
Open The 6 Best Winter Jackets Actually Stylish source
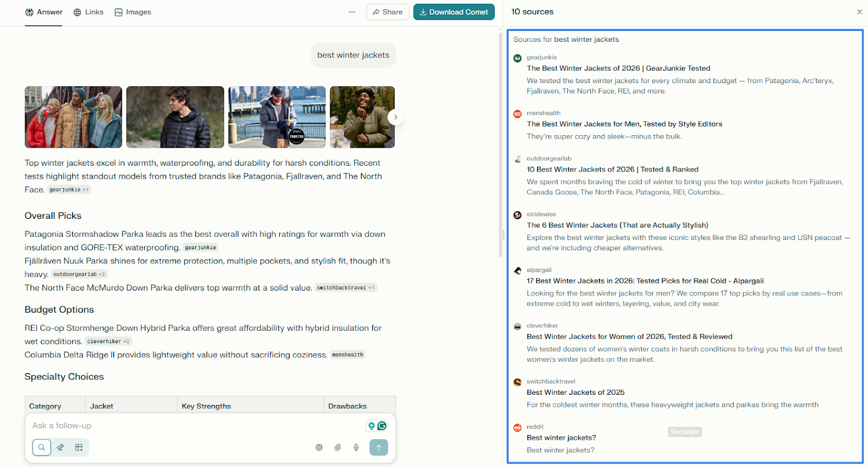tap(617, 225)
